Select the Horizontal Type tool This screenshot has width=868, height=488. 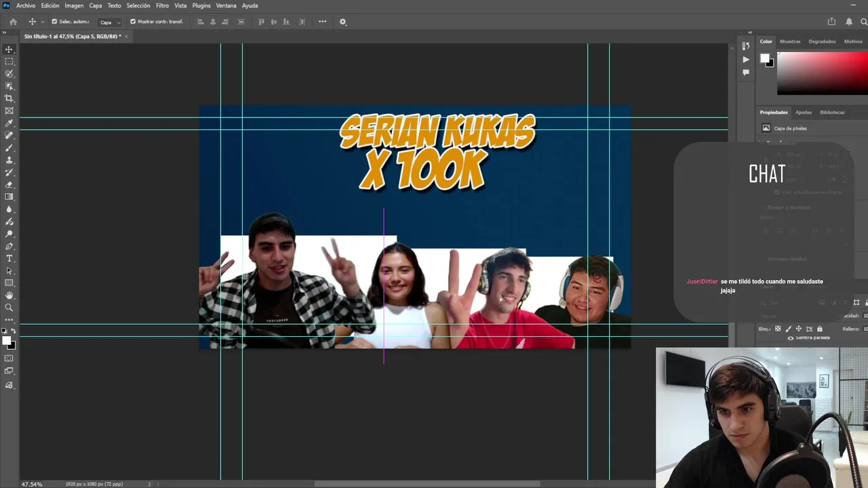[9, 258]
